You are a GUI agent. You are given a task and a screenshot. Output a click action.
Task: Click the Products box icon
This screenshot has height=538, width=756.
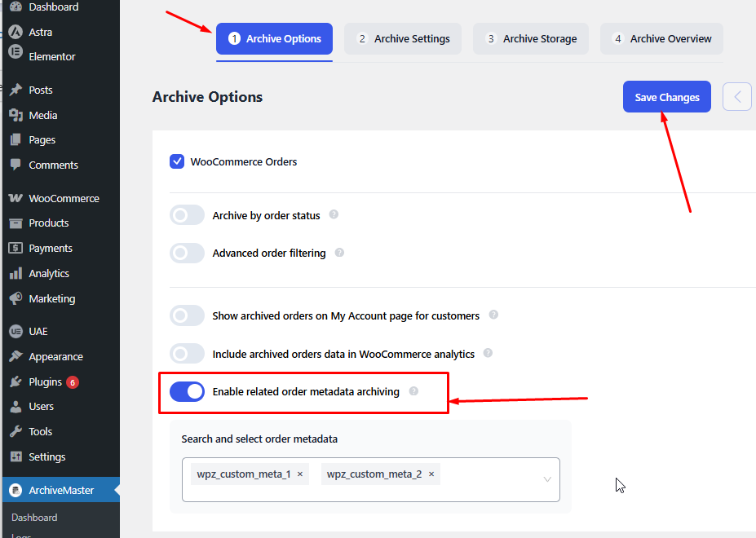point(16,223)
